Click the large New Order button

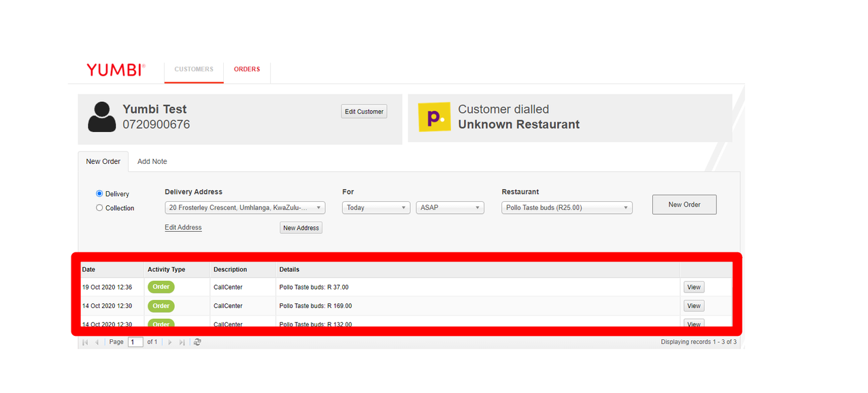(684, 205)
